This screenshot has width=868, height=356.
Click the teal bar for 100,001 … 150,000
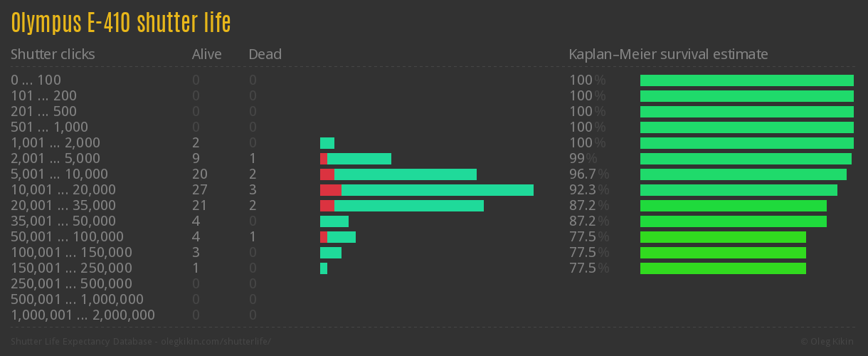point(331,253)
